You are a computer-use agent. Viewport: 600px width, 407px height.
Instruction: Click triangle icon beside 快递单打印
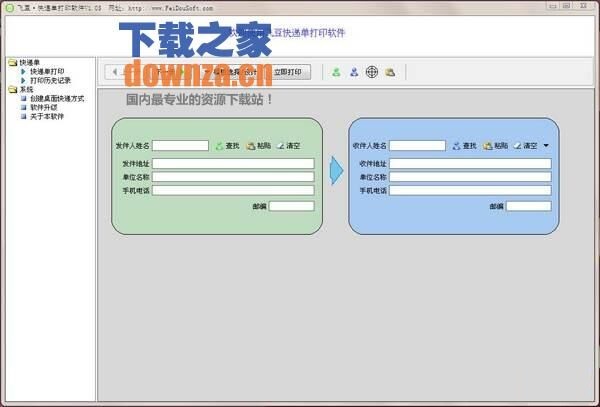click(23, 72)
